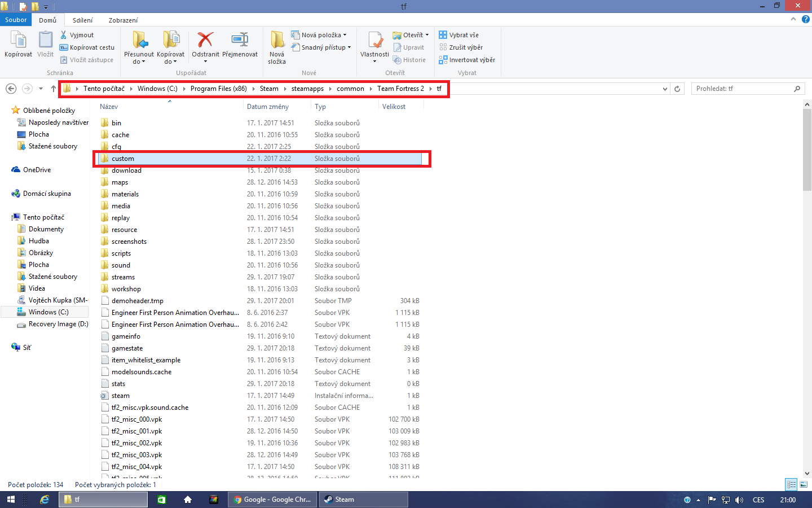Switch to the Zobrazení ribbon tab
Image resolution: width=812 pixels, height=508 pixels.
click(123, 20)
